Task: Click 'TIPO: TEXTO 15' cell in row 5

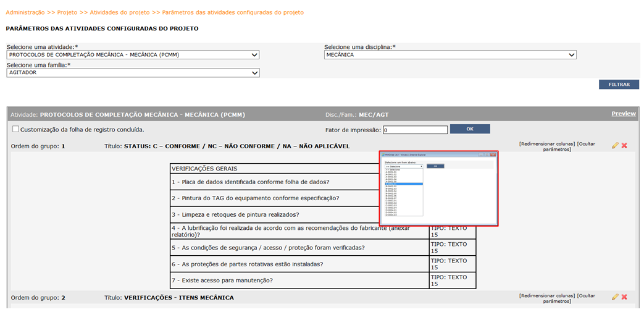Action: pyautogui.click(x=453, y=248)
